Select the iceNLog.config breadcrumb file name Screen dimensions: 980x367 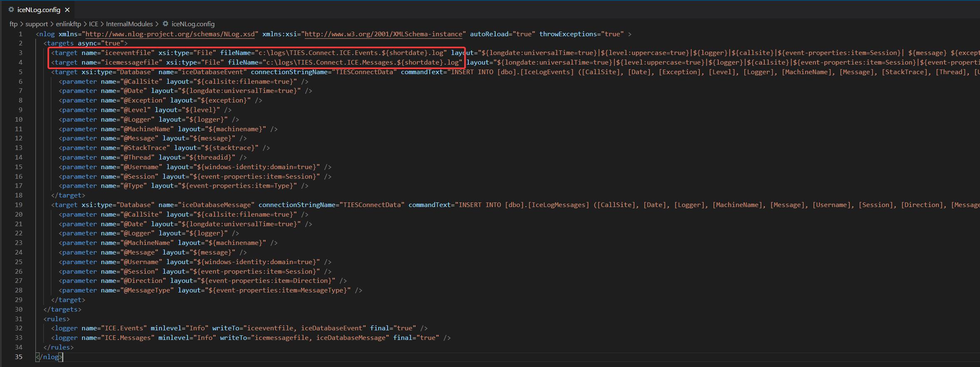[193, 24]
